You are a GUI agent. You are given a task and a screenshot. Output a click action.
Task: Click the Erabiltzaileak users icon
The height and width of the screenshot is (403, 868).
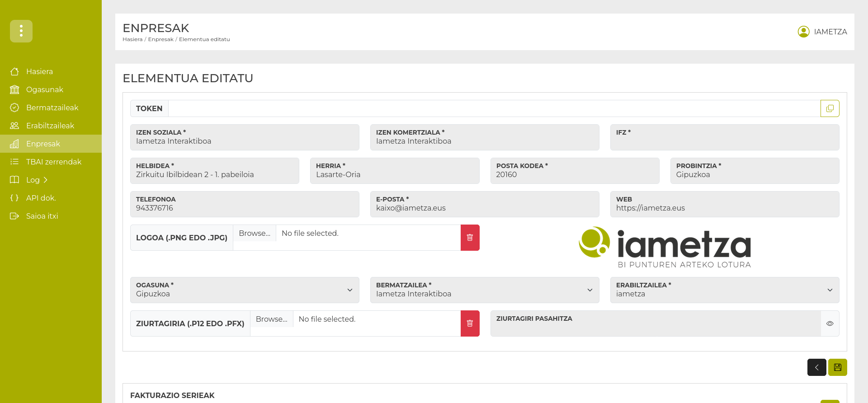point(14,126)
